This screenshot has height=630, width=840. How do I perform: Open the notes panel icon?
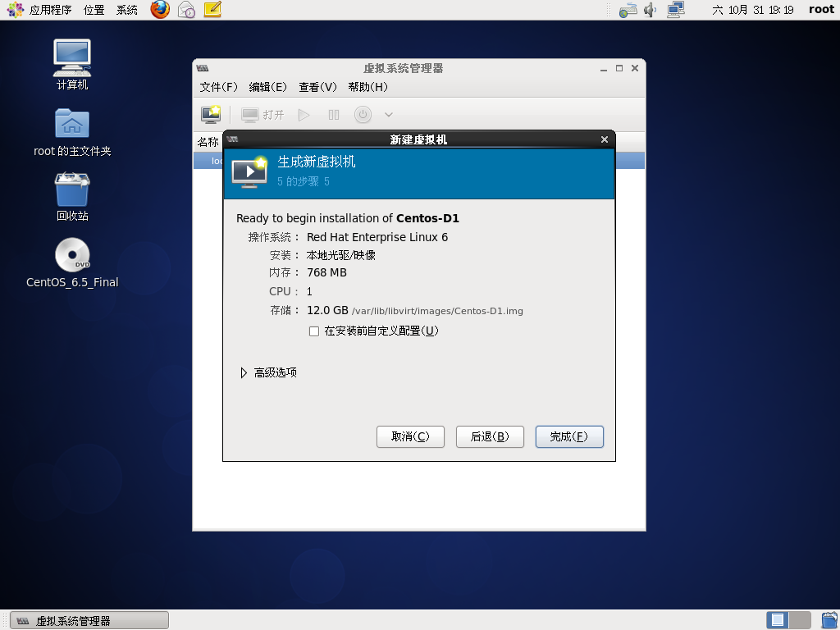tap(212, 10)
